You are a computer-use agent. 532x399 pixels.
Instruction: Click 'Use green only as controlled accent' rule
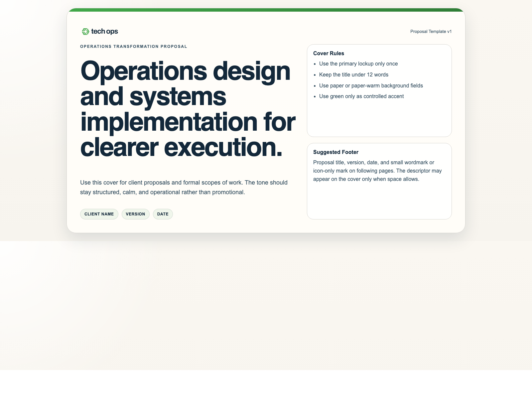click(361, 96)
